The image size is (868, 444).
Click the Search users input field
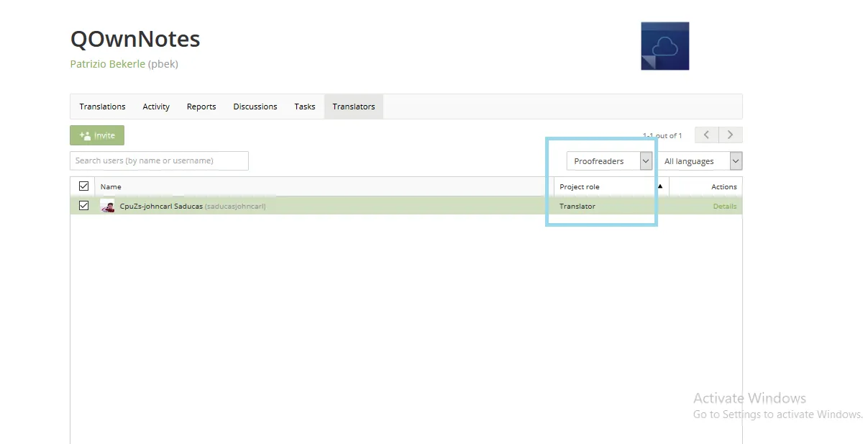coord(159,160)
